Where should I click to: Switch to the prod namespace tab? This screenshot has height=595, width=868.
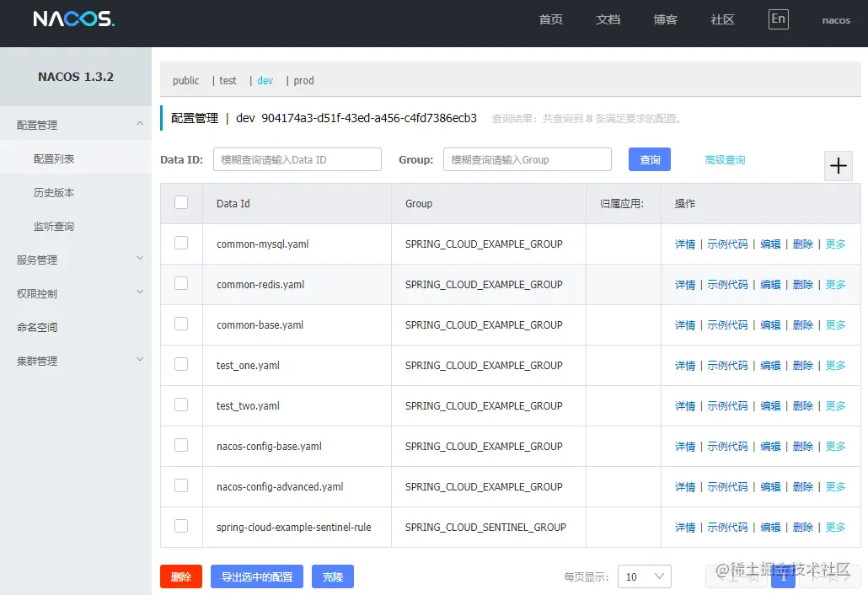pos(303,81)
